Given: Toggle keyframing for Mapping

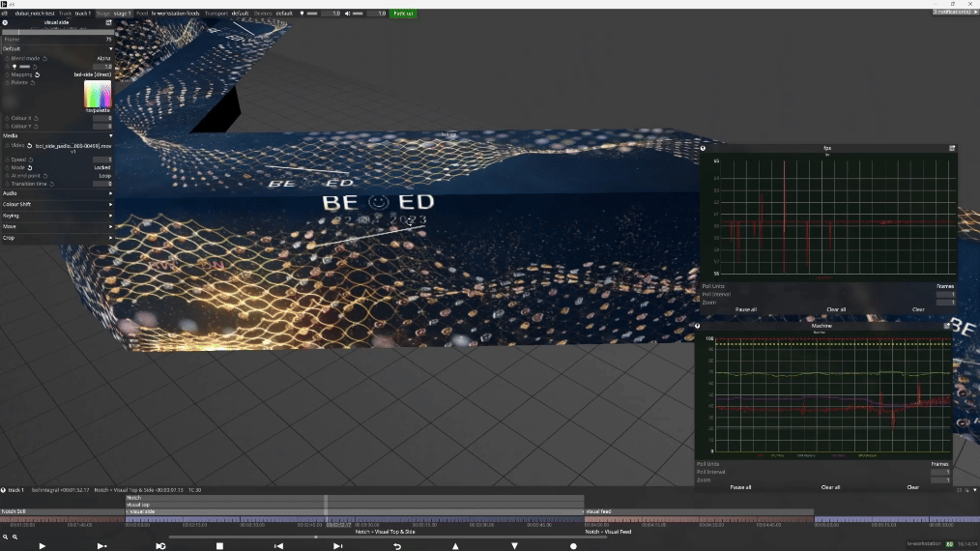Looking at the screenshot, I should point(8,74).
